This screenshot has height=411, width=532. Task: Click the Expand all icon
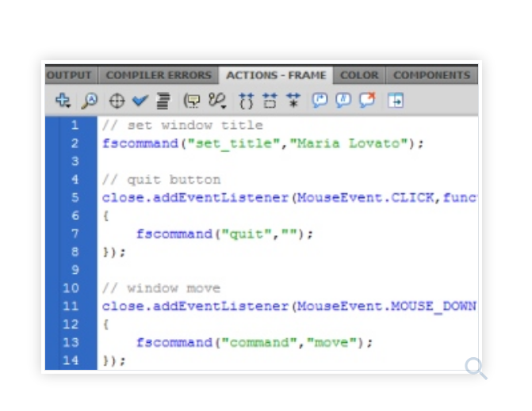click(293, 101)
